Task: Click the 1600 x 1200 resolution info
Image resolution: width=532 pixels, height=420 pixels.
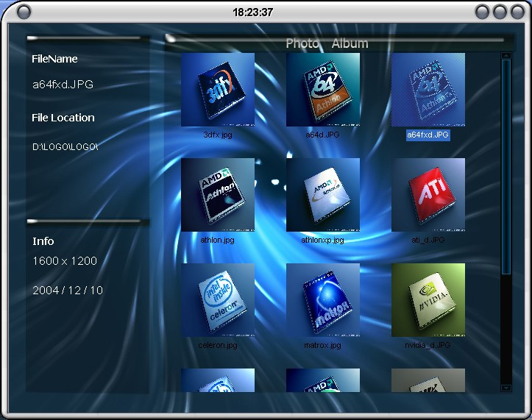Action: click(x=65, y=261)
